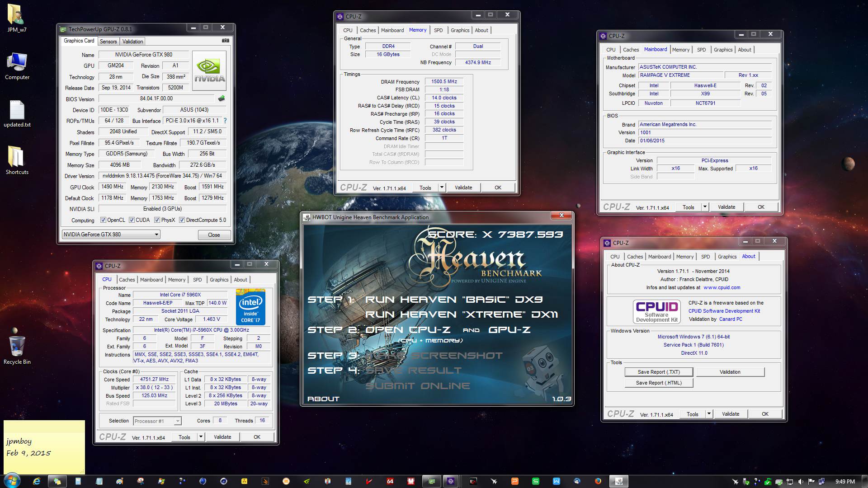This screenshot has height=488, width=868.
Task: Open the Paint taskbar icon
Action: (x=119, y=481)
